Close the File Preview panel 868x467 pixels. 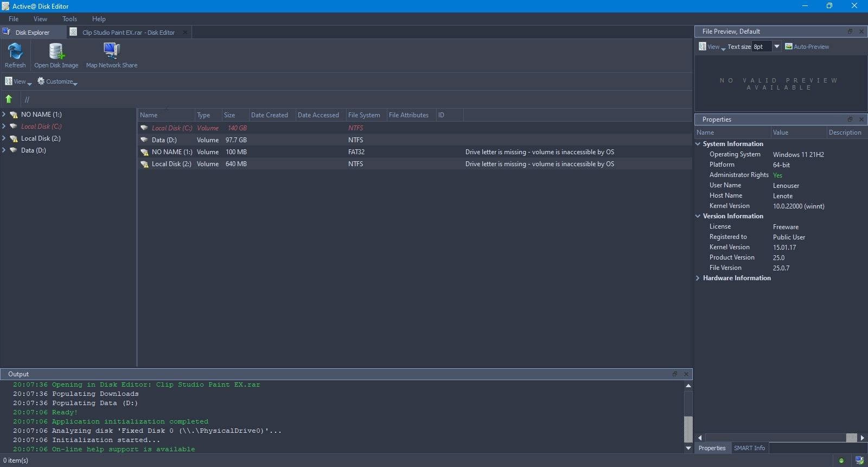click(x=861, y=31)
